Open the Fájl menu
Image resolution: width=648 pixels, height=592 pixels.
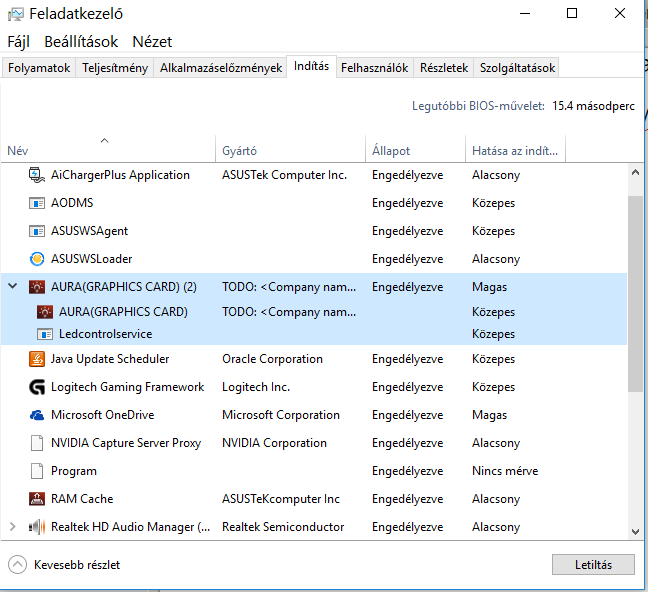pyautogui.click(x=19, y=42)
